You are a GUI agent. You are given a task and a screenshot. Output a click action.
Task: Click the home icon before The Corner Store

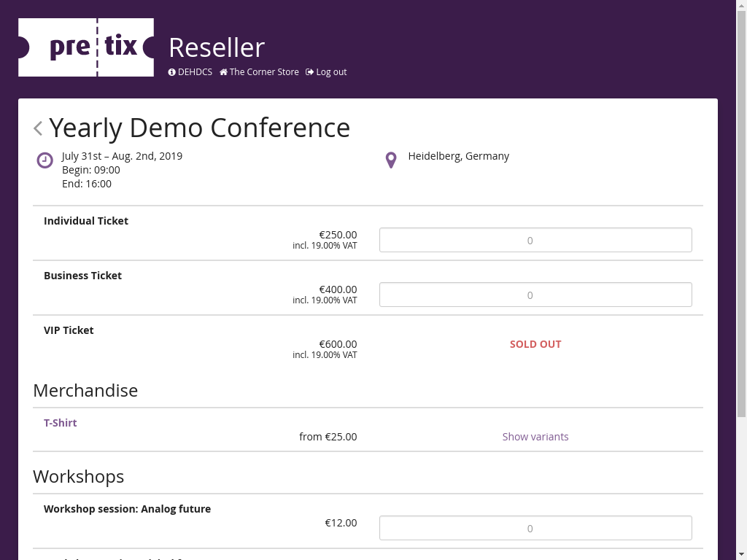point(223,72)
